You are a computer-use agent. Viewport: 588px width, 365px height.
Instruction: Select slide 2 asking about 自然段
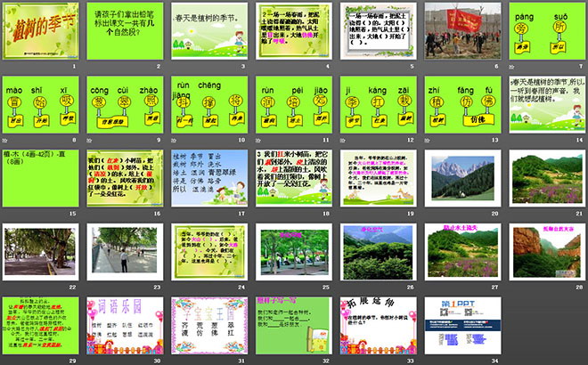125,31
